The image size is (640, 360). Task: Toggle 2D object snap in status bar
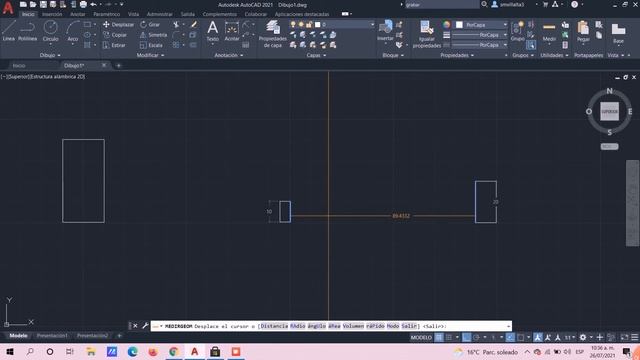click(x=520, y=337)
